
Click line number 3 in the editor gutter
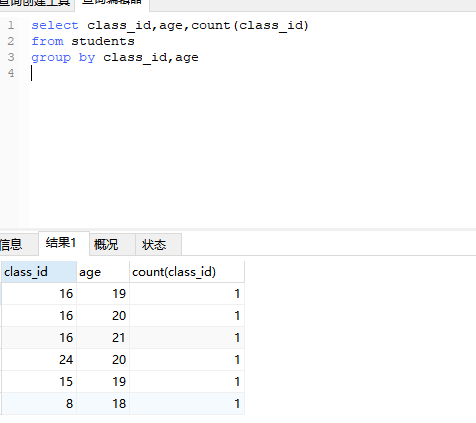click(11, 57)
